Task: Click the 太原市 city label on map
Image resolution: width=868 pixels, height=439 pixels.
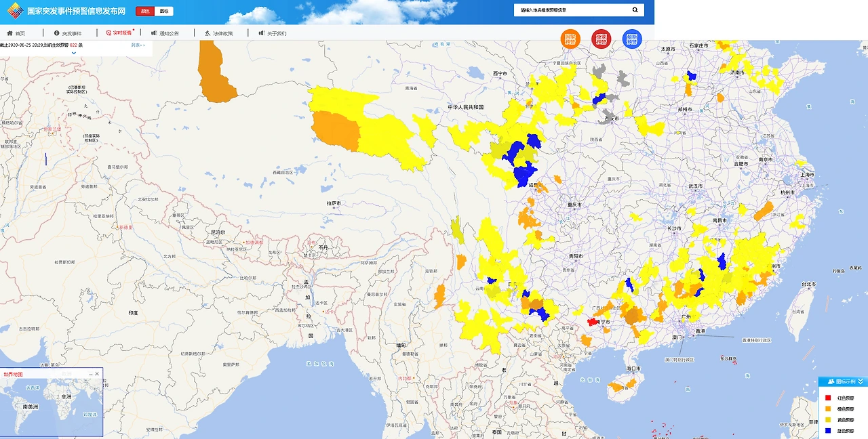Action: (669, 49)
